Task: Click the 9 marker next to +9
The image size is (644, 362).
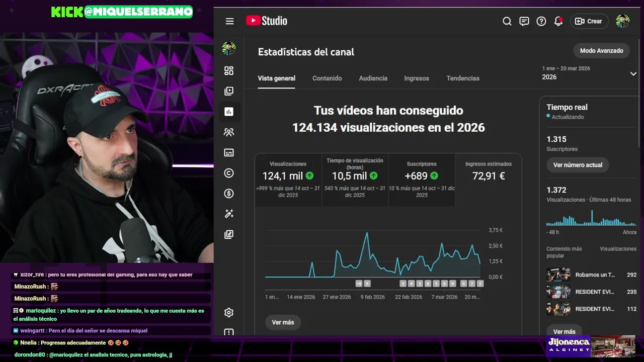Action: 367,284
